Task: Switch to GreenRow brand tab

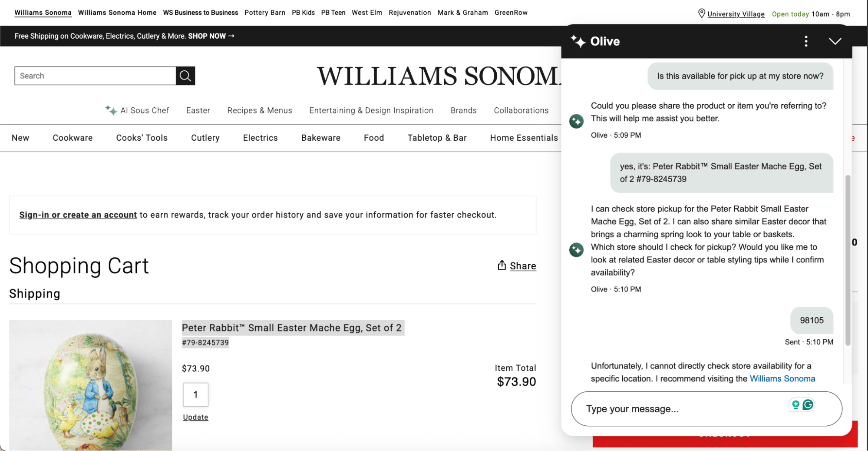Action: tap(511, 13)
